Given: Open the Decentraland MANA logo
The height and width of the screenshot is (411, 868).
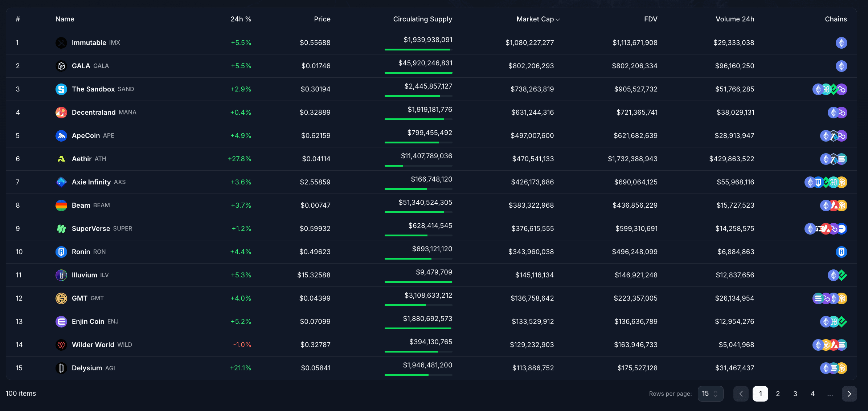Looking at the screenshot, I should pyautogui.click(x=61, y=112).
